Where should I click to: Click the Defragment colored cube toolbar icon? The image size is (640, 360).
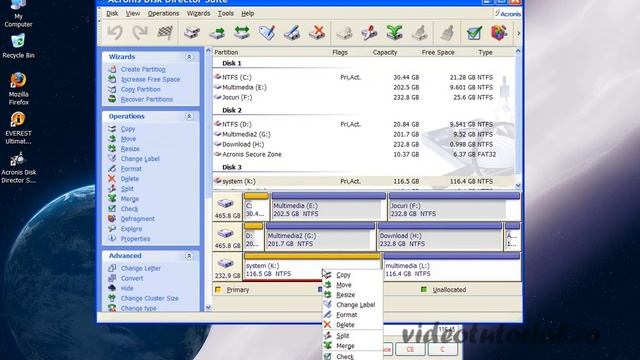click(499, 33)
